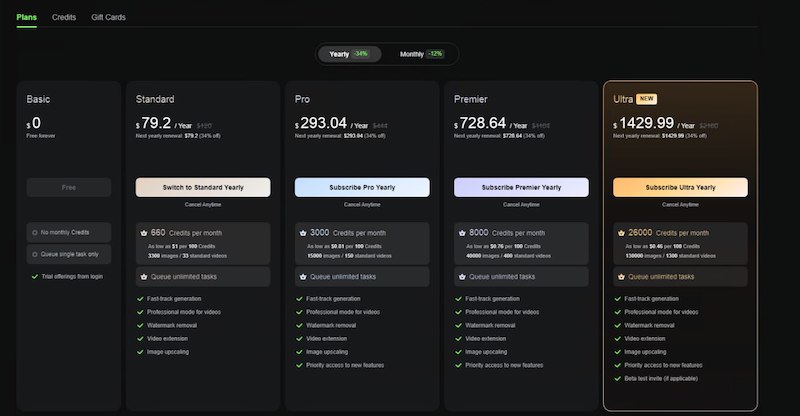The width and height of the screenshot is (800, 416).
Task: Click the Queue unlimited tasks icon in Ultra plan
Action: tap(620, 277)
